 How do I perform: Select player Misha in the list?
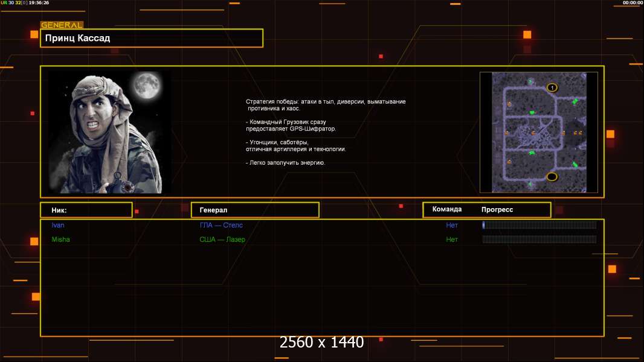(60, 240)
